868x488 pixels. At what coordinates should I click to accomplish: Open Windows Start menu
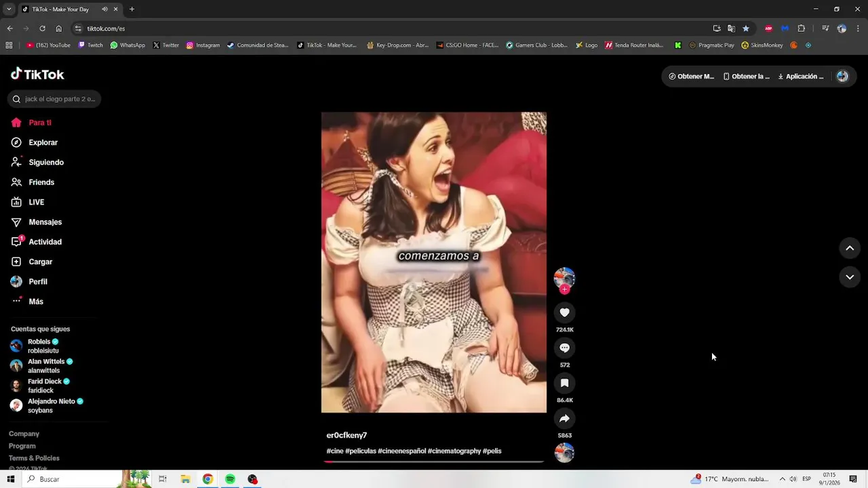[x=11, y=479]
